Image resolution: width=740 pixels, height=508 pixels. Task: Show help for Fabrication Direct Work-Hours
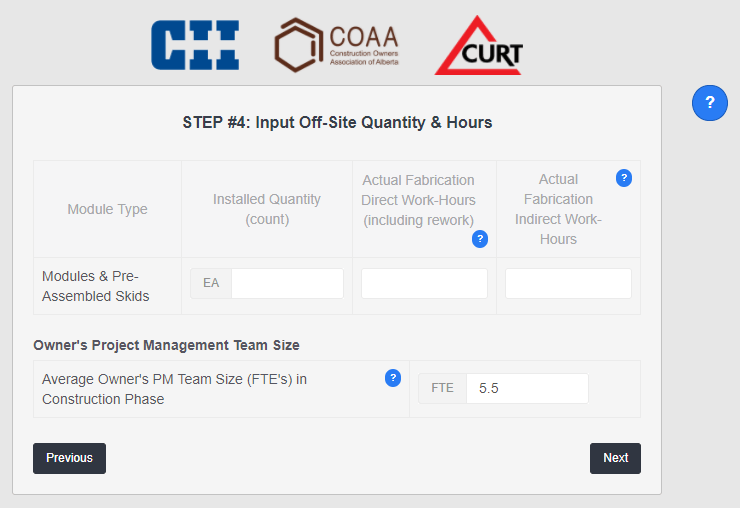[480, 238]
